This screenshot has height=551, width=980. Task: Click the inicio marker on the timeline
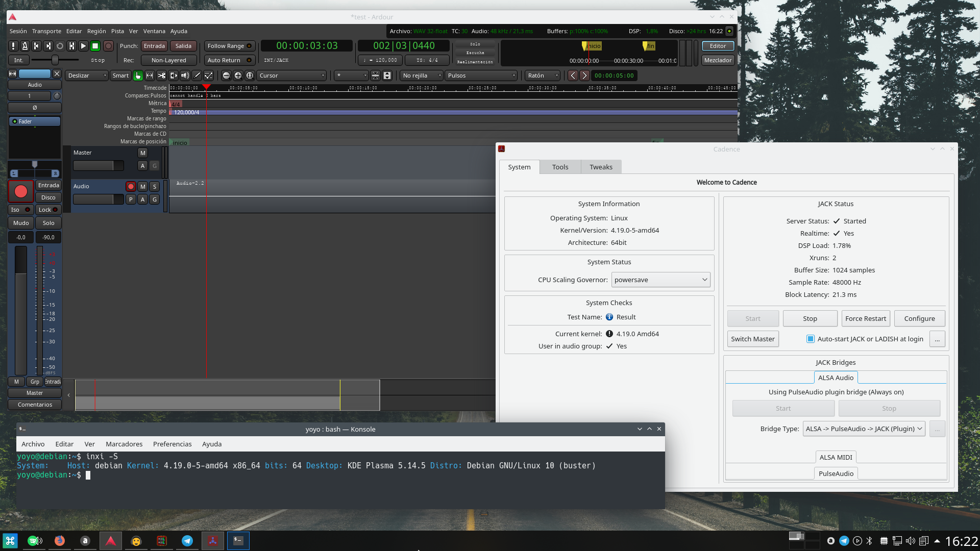click(180, 142)
